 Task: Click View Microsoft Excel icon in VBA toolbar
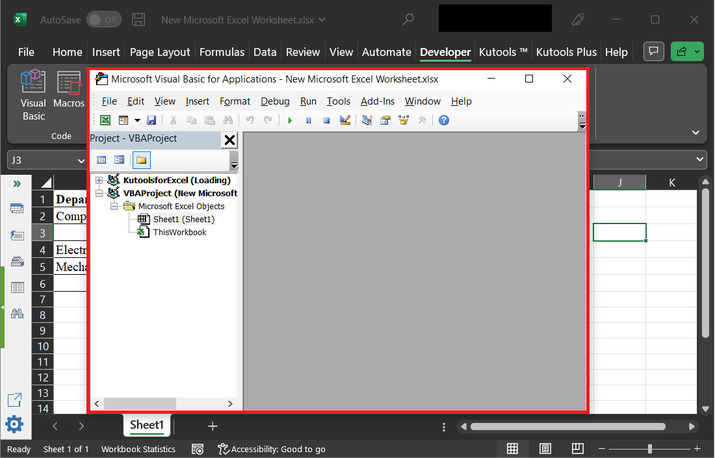click(x=105, y=120)
